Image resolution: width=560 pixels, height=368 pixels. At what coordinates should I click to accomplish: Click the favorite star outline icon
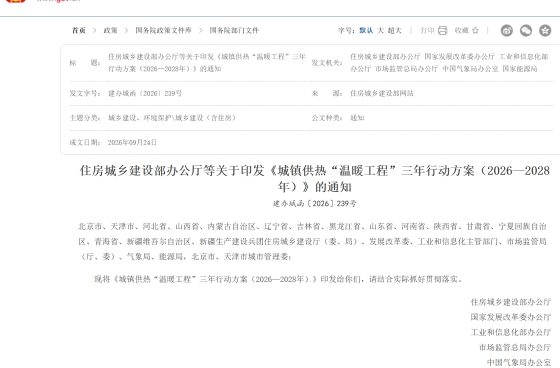pos(475,30)
